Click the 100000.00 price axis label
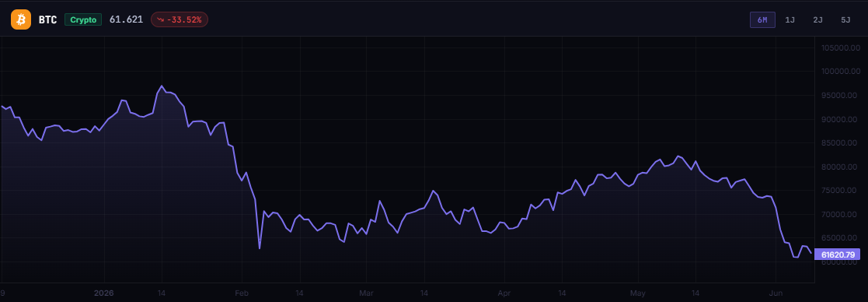868x302 pixels. [840, 72]
